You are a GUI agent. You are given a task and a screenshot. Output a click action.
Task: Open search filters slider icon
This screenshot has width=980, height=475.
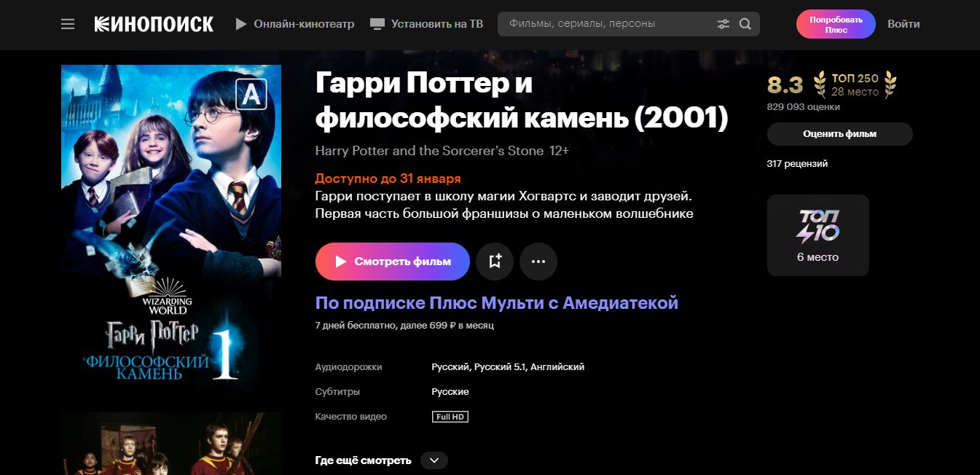[x=723, y=24]
